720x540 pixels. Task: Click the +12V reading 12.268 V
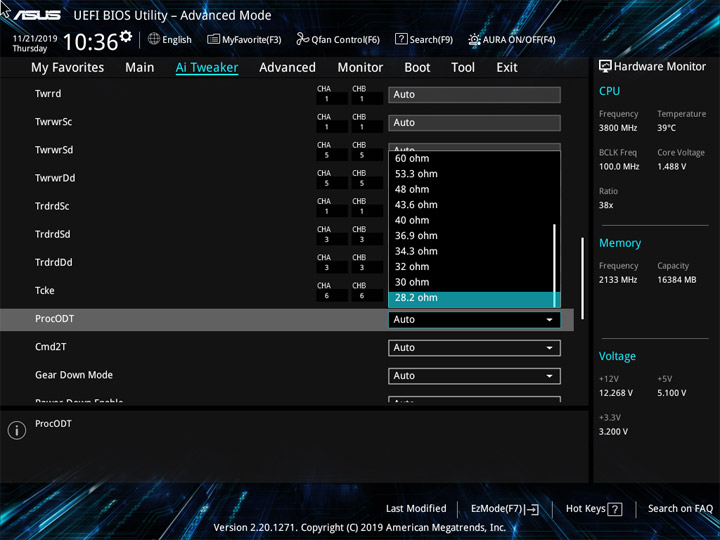(x=615, y=393)
